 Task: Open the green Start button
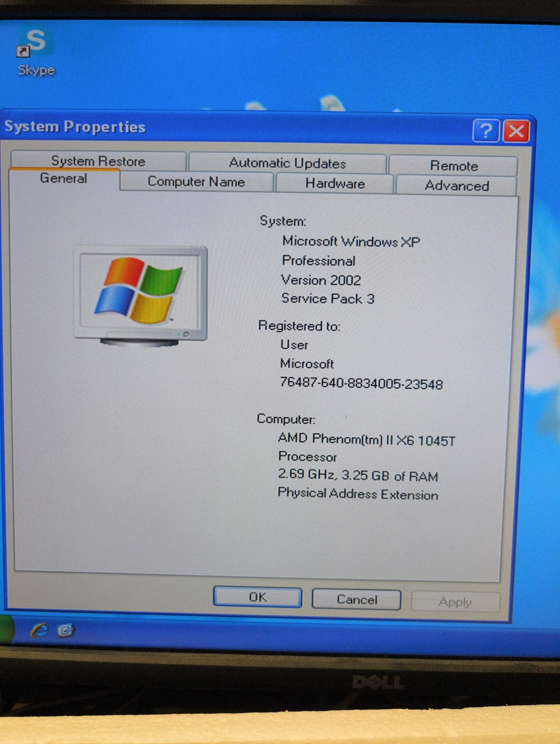coord(7,630)
